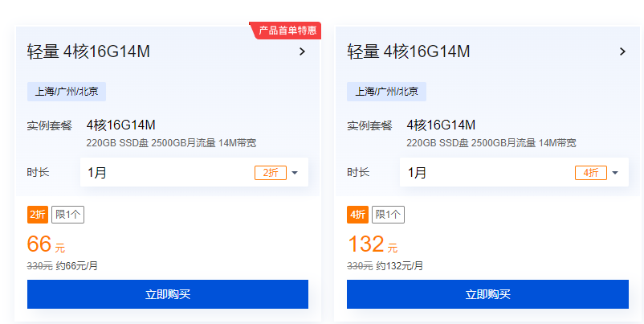Image resolution: width=644 pixels, height=324 pixels.
Task: Click the 132元 price in the right card
Action: (x=365, y=244)
